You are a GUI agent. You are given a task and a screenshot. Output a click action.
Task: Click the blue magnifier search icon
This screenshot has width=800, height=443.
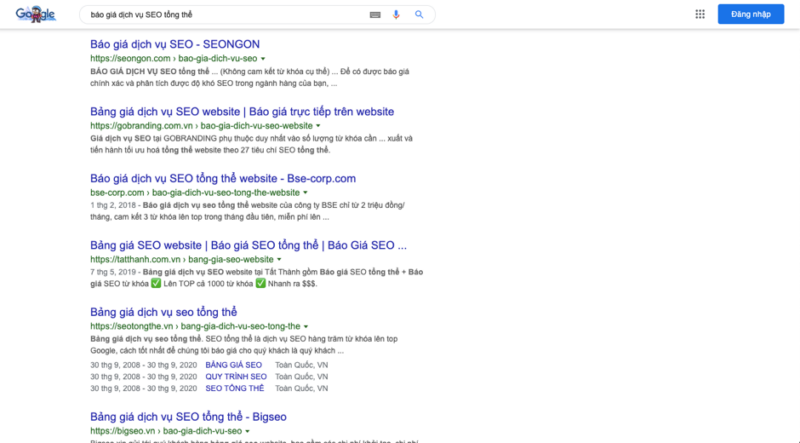click(419, 15)
